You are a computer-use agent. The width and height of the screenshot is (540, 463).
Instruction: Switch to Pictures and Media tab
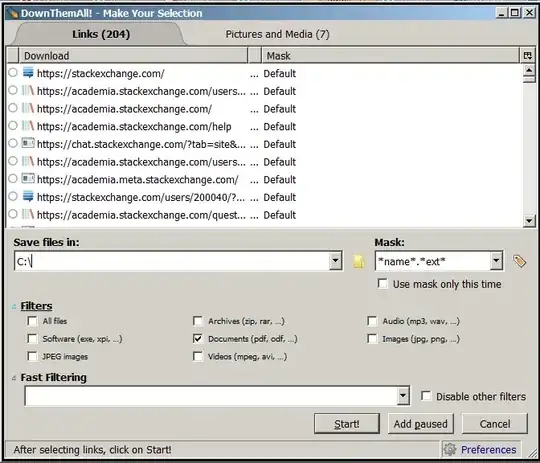[x=277, y=34]
